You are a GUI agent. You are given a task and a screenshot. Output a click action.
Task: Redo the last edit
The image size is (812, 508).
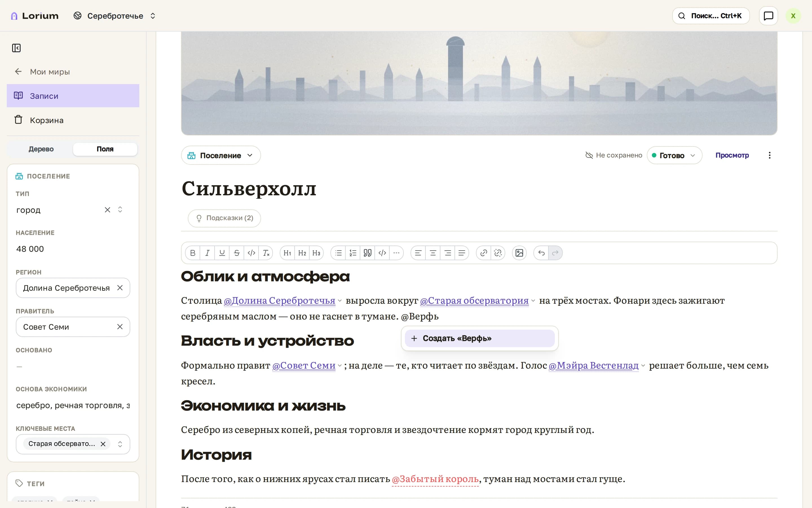click(x=555, y=253)
